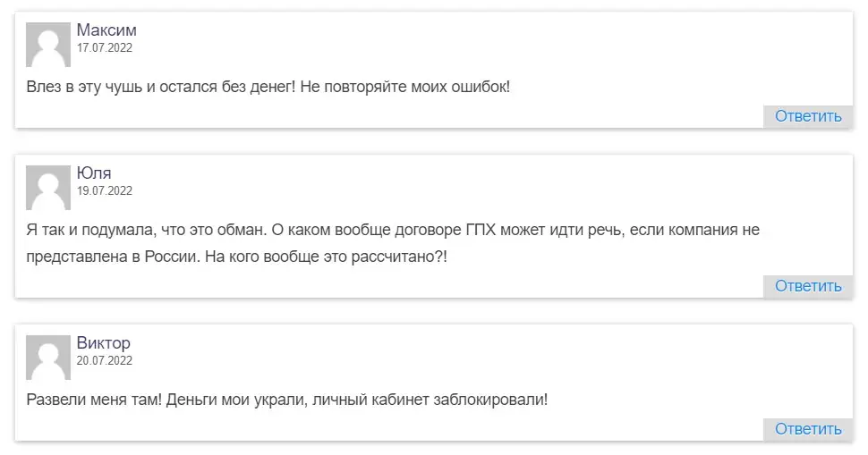
Task: Click the phrase 'личный кабинет заблокировали!'
Action: coord(430,400)
